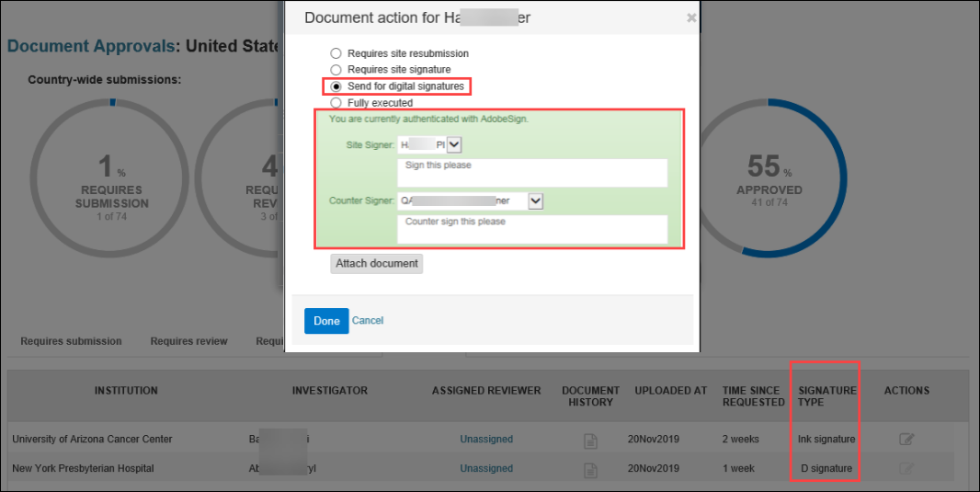Open the Document Approvals breadcrumb link
Viewport: 980px width, 492px height.
pos(91,46)
